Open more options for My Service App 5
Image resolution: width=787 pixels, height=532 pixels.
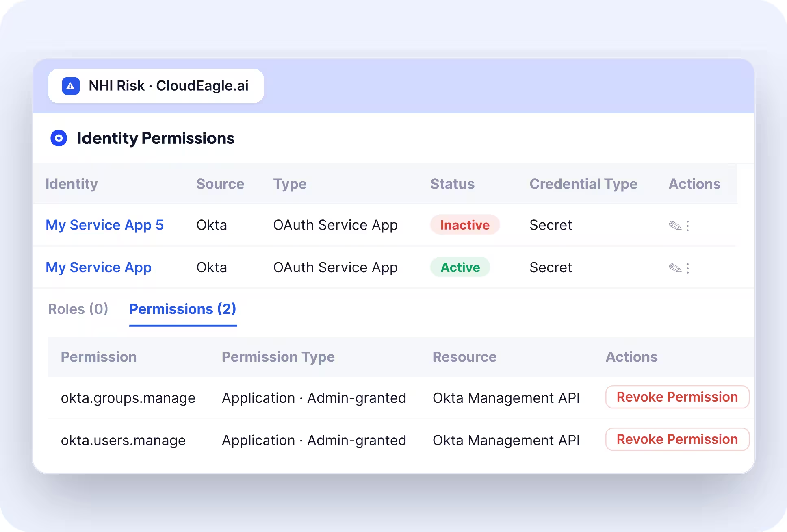coord(688,226)
